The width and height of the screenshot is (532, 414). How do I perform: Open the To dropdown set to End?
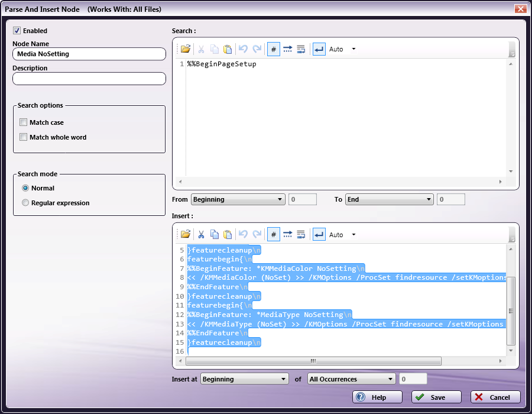point(389,199)
